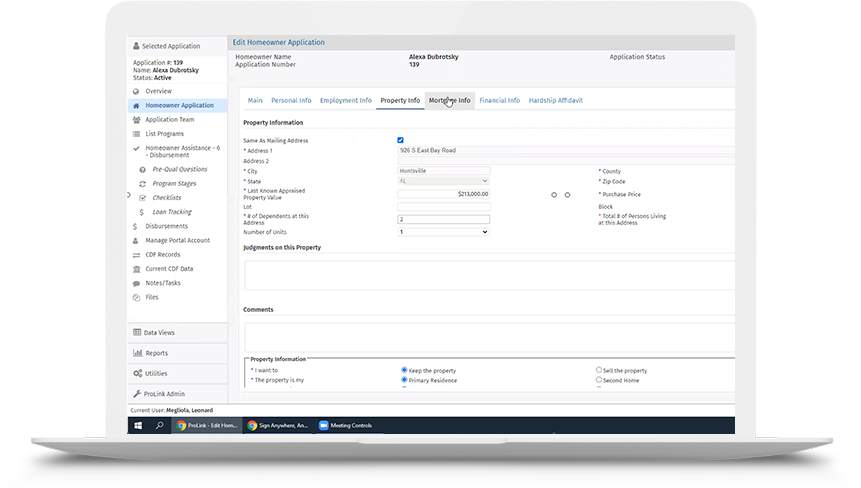Open Windows Start menu from taskbar
The image size is (861, 488).
tap(138, 425)
